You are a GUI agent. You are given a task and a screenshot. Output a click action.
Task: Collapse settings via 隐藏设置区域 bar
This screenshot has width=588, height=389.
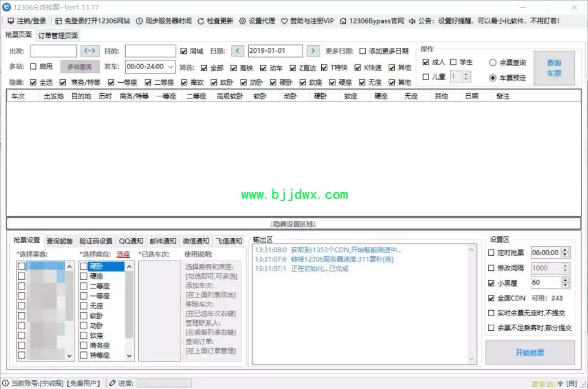pyautogui.click(x=293, y=224)
